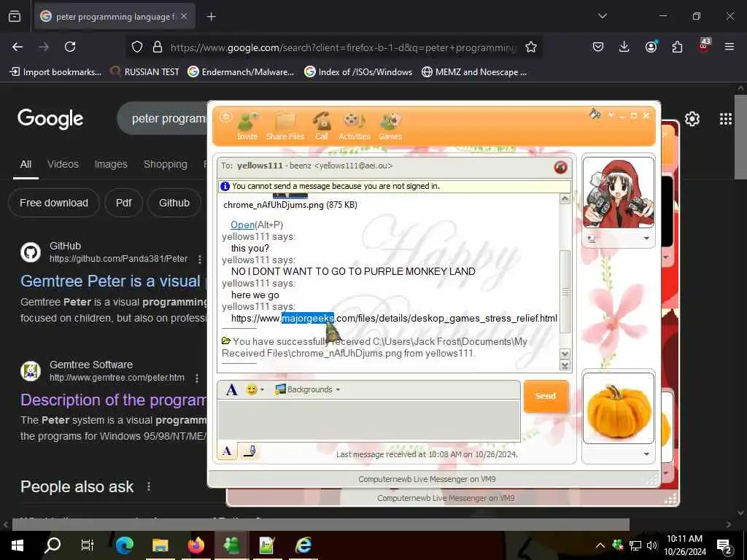This screenshot has width=747, height=560.
Task: Click the info icon on not-signed-in notice
Action: (x=225, y=186)
